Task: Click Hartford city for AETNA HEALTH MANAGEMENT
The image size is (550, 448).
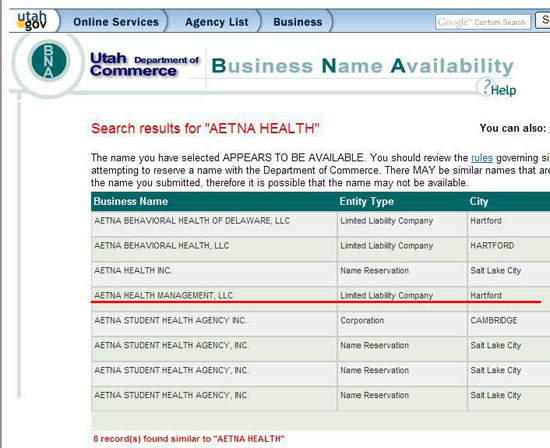Action: click(x=486, y=295)
